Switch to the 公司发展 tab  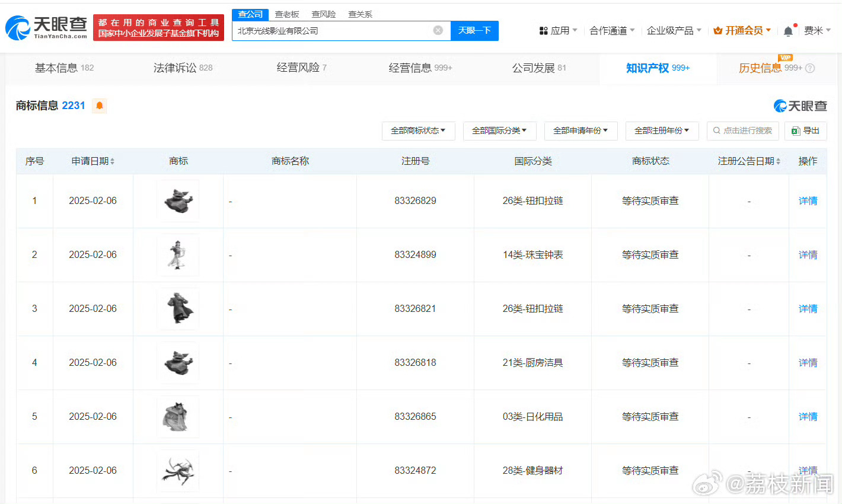pos(539,68)
